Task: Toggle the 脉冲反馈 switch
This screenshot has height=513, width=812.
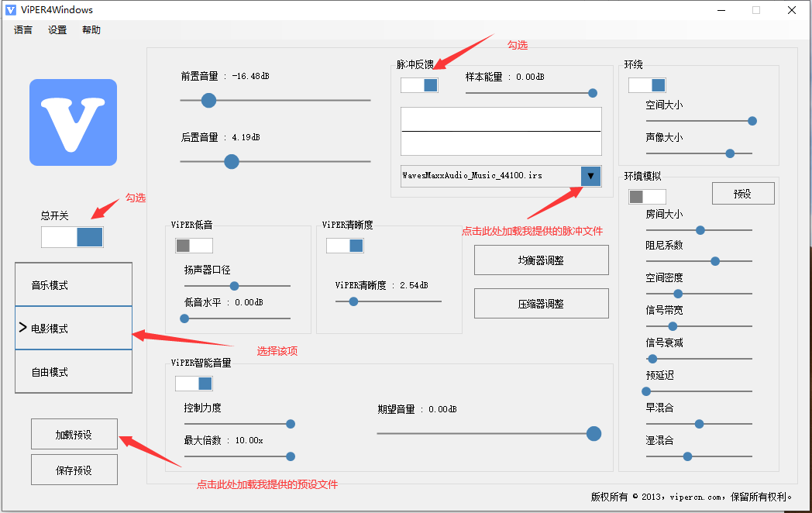Action: click(419, 85)
